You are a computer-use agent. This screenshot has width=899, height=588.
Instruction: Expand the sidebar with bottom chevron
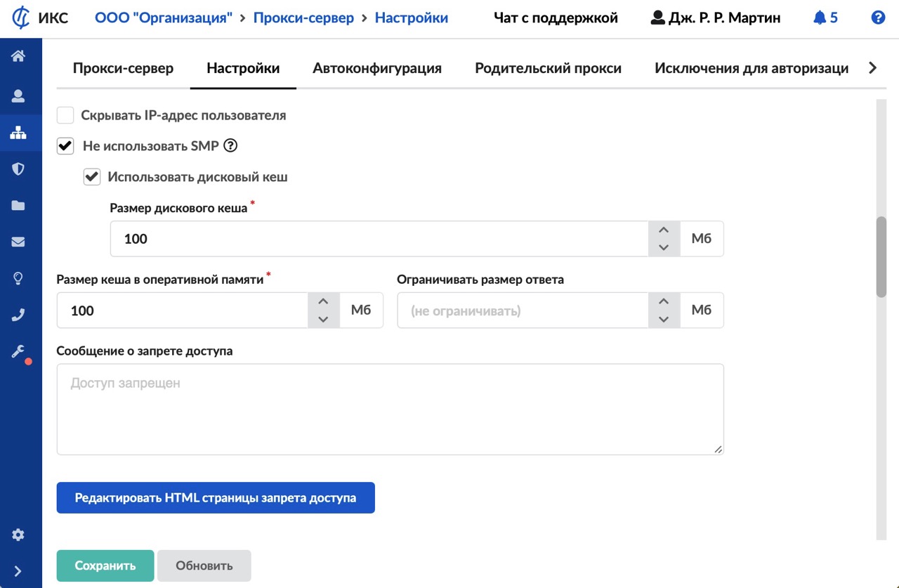tap(18, 571)
